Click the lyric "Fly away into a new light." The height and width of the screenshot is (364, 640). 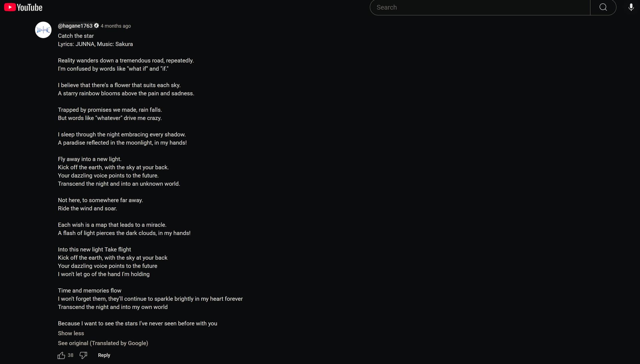(90, 159)
